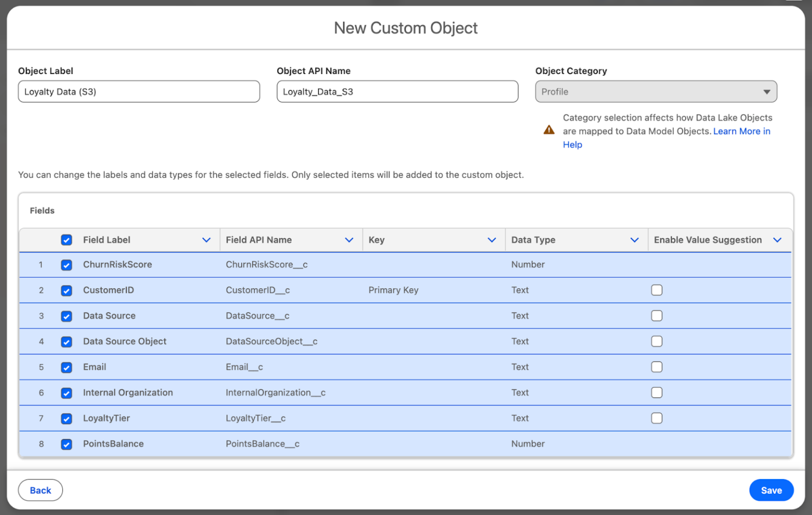The width and height of the screenshot is (812, 515).
Task: Uncheck the Data Source Object row checkbox
Action: (67, 342)
